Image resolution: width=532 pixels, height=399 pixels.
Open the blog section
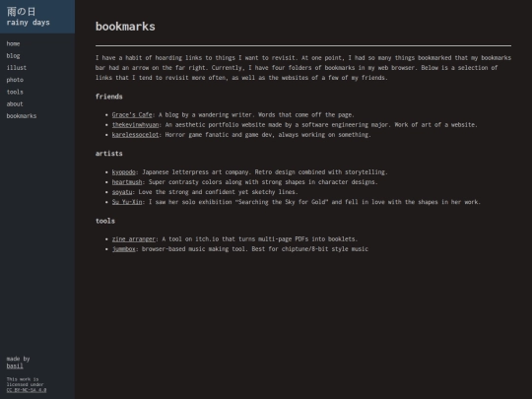pyautogui.click(x=13, y=55)
